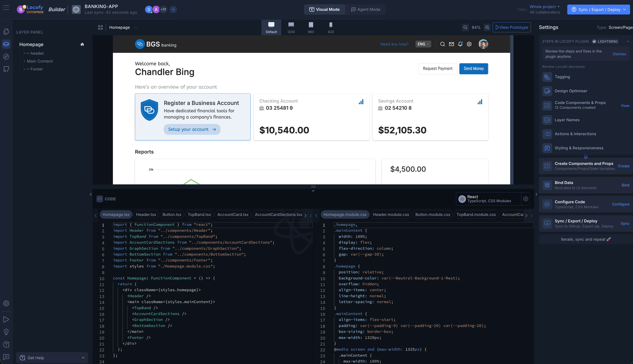
Task: Open the Whole project view dropdown
Action: [x=545, y=7]
